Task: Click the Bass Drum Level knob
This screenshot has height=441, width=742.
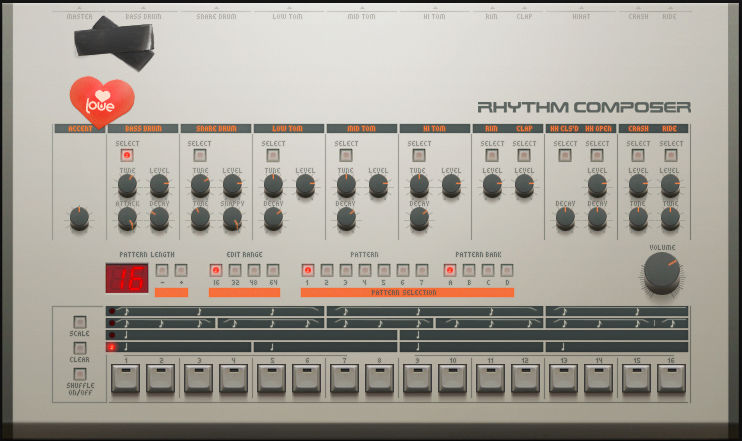Action: [159, 185]
